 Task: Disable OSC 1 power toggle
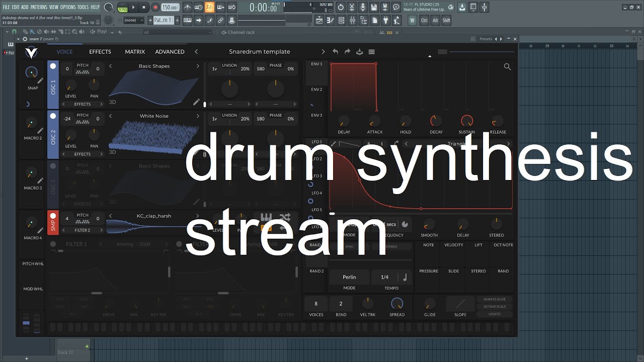click(x=53, y=66)
